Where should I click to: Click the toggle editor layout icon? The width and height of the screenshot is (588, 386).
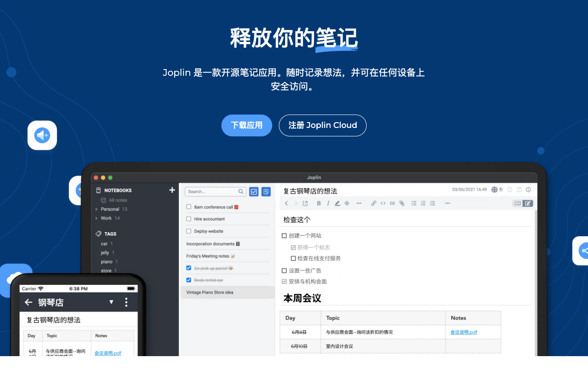(x=519, y=189)
